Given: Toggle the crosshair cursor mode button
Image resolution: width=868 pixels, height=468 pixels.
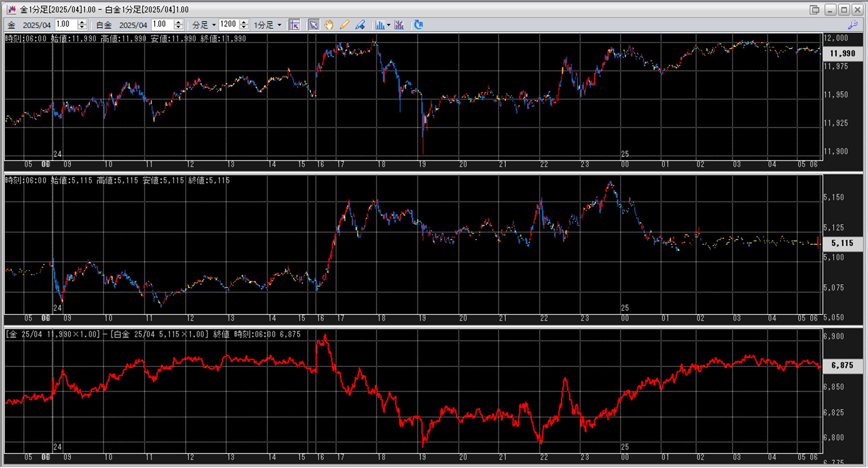Looking at the screenshot, I should pos(294,25).
